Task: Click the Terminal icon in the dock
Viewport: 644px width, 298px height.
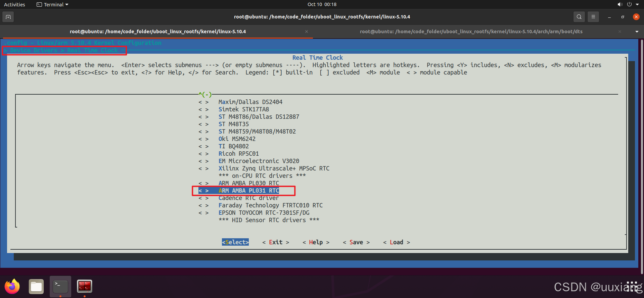Action: [60, 287]
